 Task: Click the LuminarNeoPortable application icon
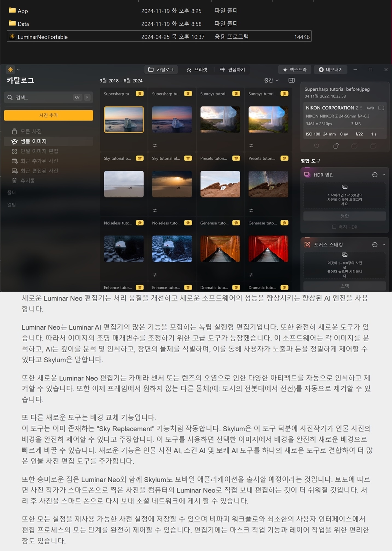coord(12,36)
